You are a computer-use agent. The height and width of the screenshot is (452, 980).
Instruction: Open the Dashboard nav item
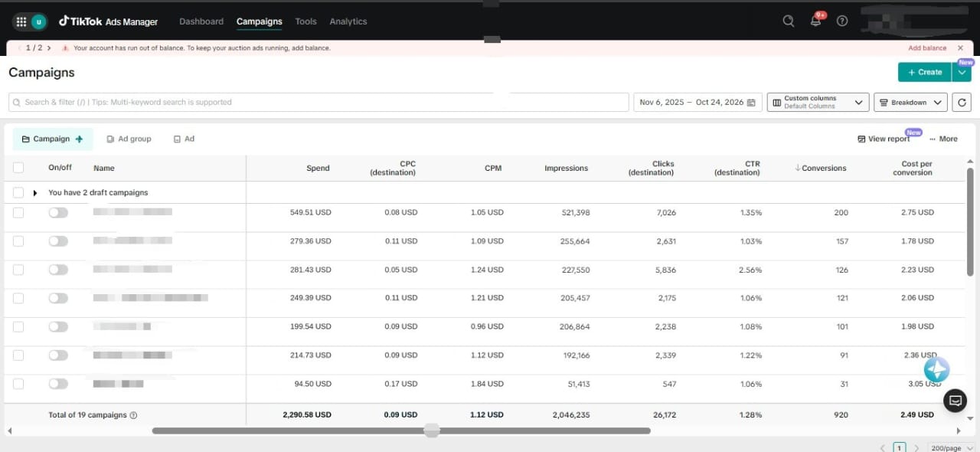201,21
